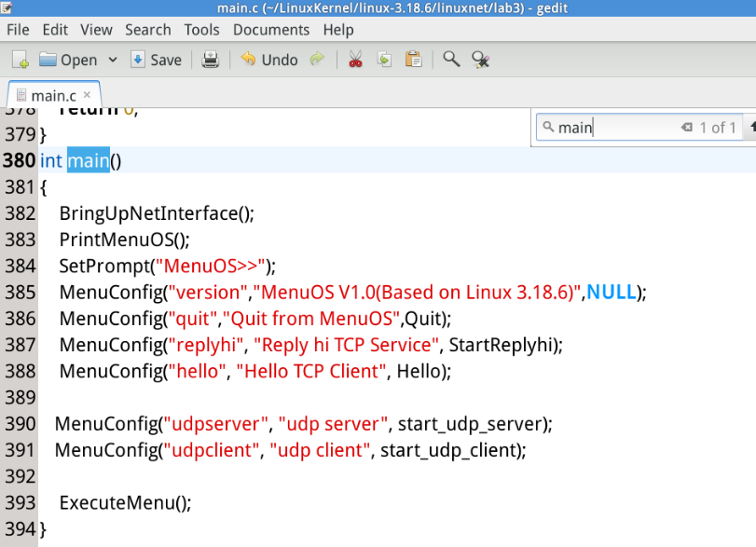Click line number 389 in gutter
This screenshot has height=547, width=756.
(21, 398)
